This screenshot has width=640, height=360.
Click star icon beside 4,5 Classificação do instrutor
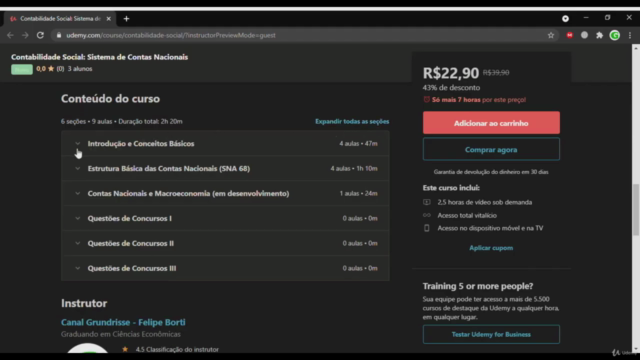(125, 349)
